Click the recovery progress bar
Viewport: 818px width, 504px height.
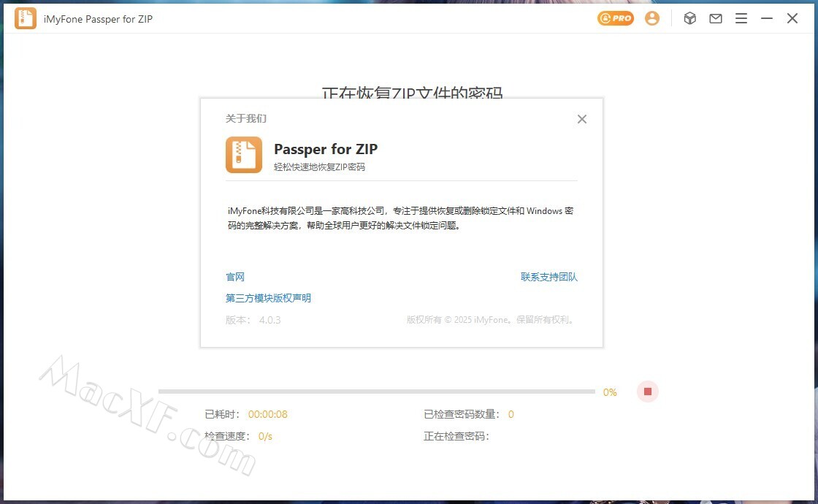(x=377, y=392)
